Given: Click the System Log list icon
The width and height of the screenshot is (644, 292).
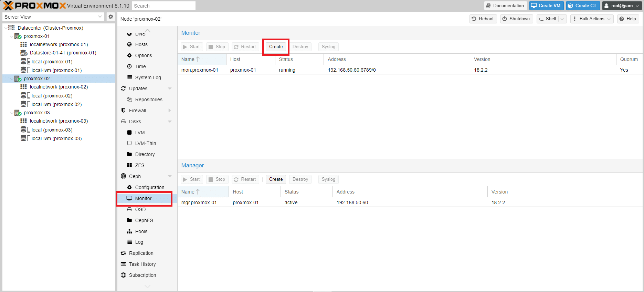Looking at the screenshot, I should (129, 77).
